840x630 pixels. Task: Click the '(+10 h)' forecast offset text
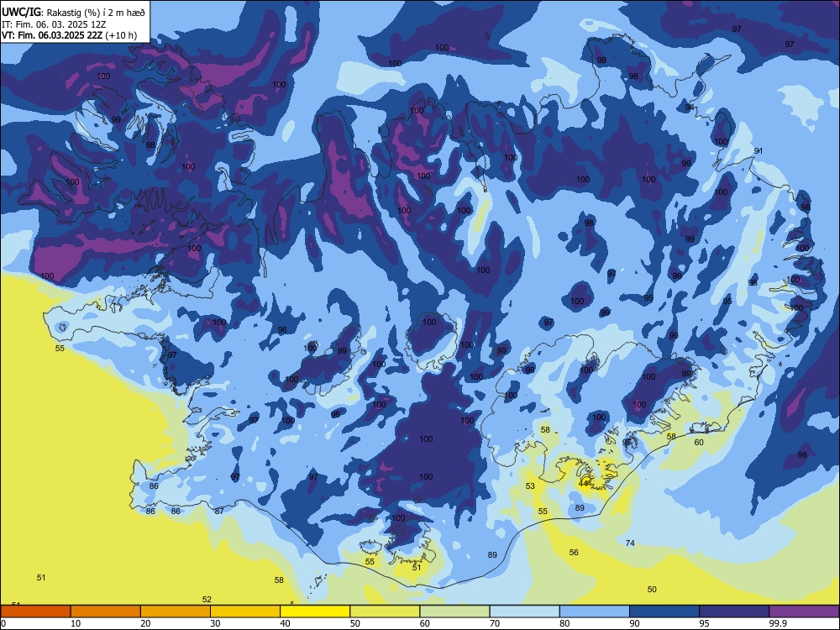[x=121, y=36]
